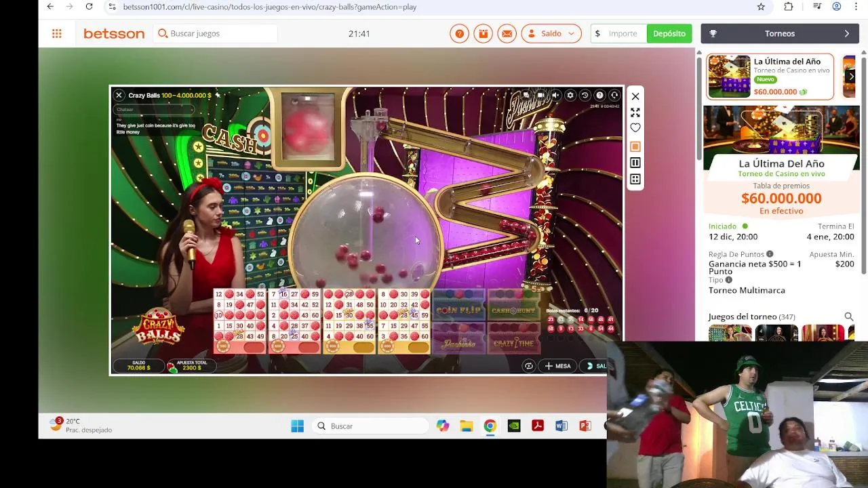Toggle the video camera icon

[541, 96]
